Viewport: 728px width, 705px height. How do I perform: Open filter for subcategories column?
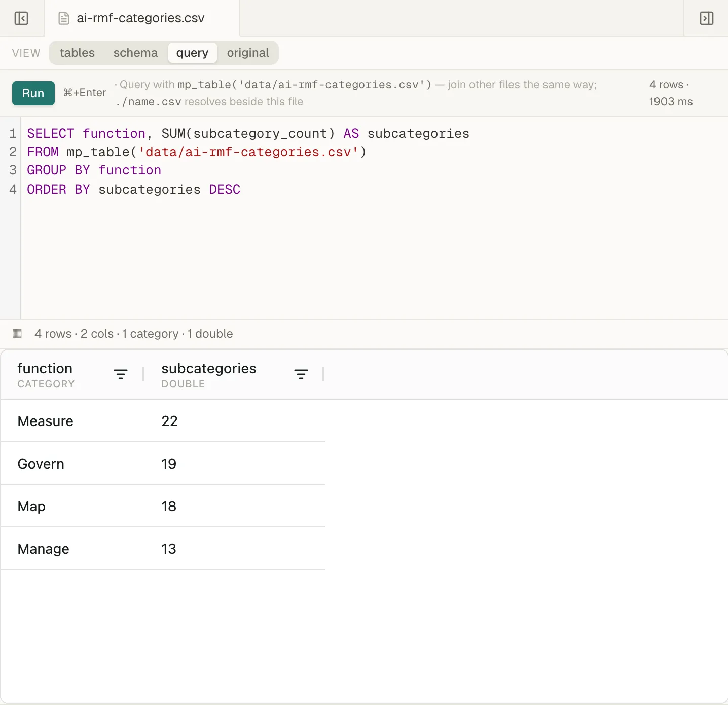pyautogui.click(x=301, y=374)
